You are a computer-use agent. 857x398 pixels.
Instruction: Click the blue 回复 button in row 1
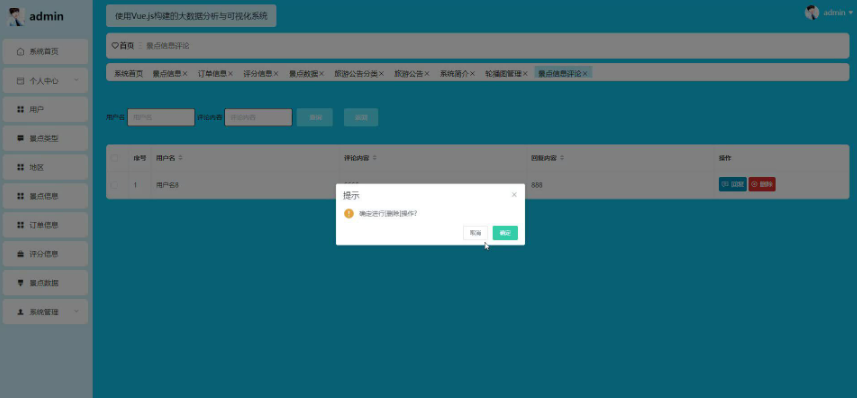[x=732, y=184]
